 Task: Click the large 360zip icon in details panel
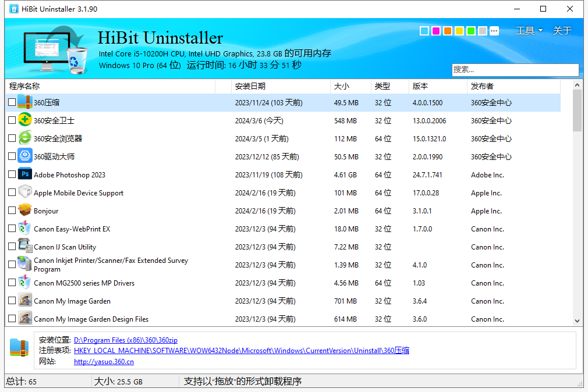[x=19, y=347]
